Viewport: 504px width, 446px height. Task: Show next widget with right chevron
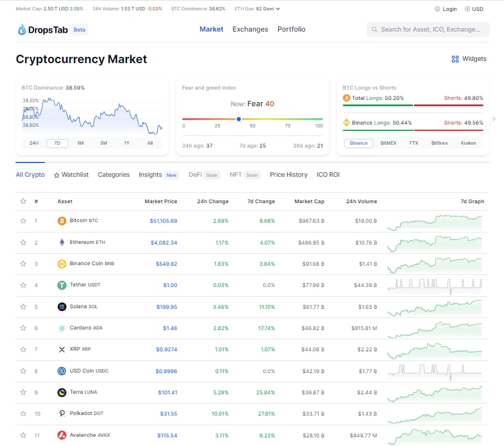[x=494, y=119]
